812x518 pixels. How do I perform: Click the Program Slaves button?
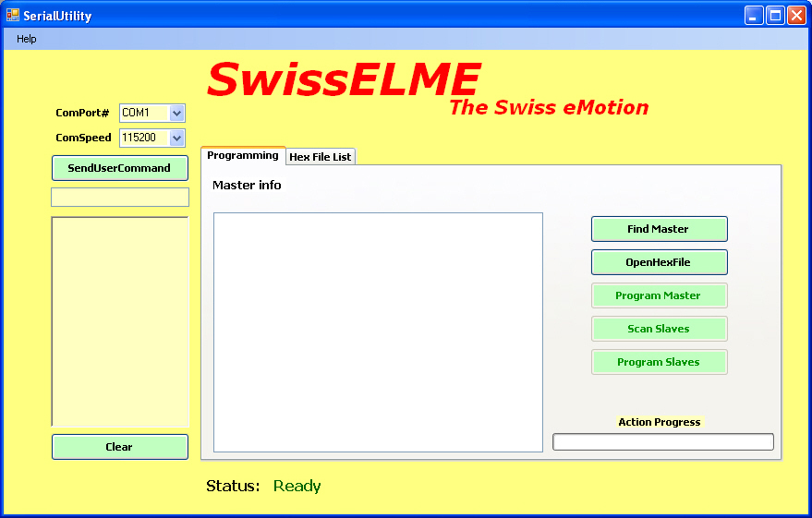pos(660,362)
